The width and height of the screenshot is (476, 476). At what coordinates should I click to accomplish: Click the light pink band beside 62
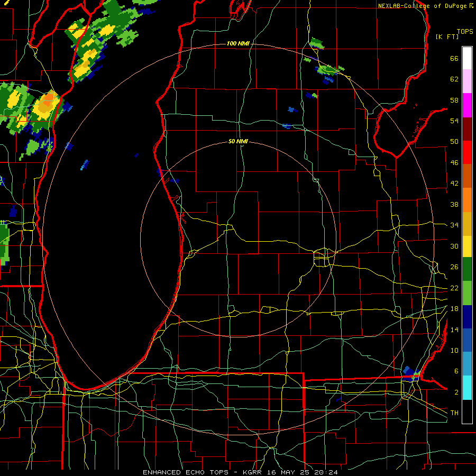tap(467, 81)
